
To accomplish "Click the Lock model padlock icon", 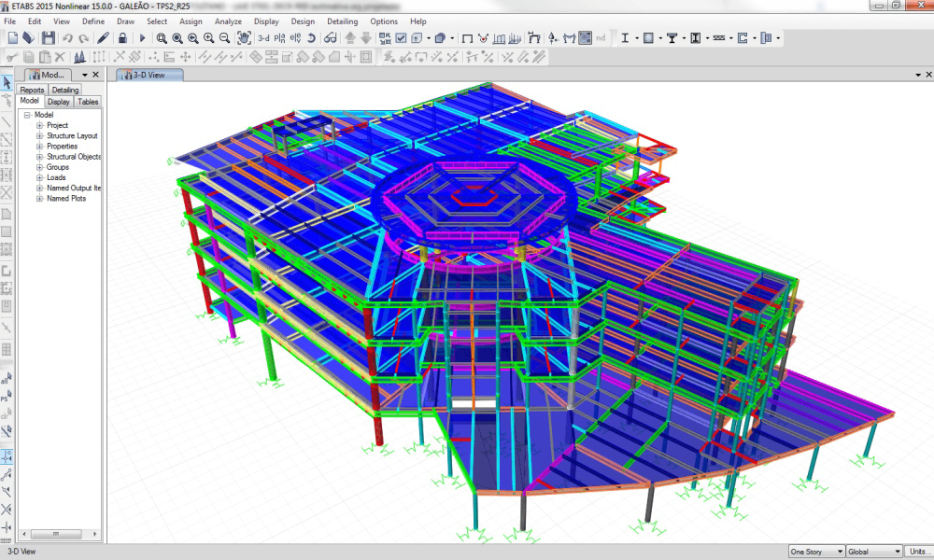I will click(122, 38).
